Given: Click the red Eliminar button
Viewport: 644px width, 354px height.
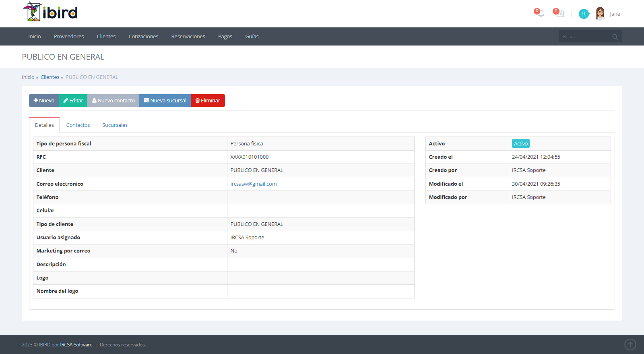Looking at the screenshot, I should 208,100.
